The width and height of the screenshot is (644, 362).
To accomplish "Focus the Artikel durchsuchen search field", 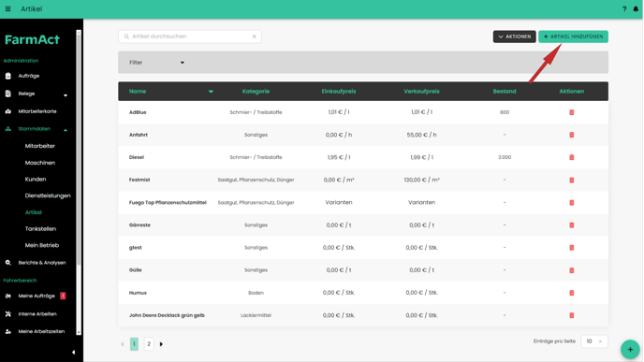I will point(190,36).
